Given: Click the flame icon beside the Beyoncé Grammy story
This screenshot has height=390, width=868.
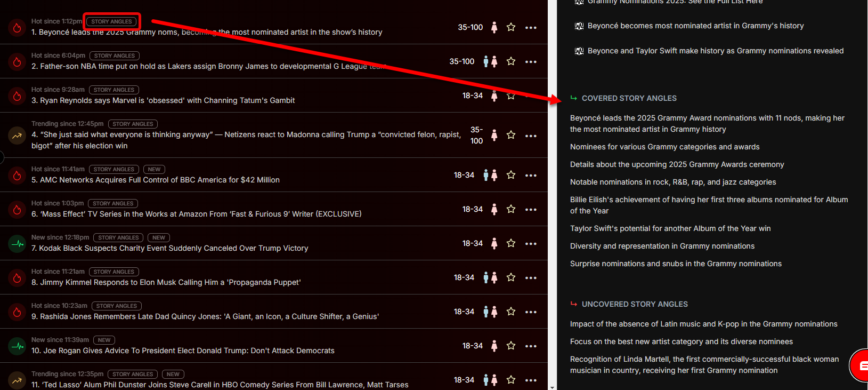Looking at the screenshot, I should pyautogui.click(x=17, y=28).
